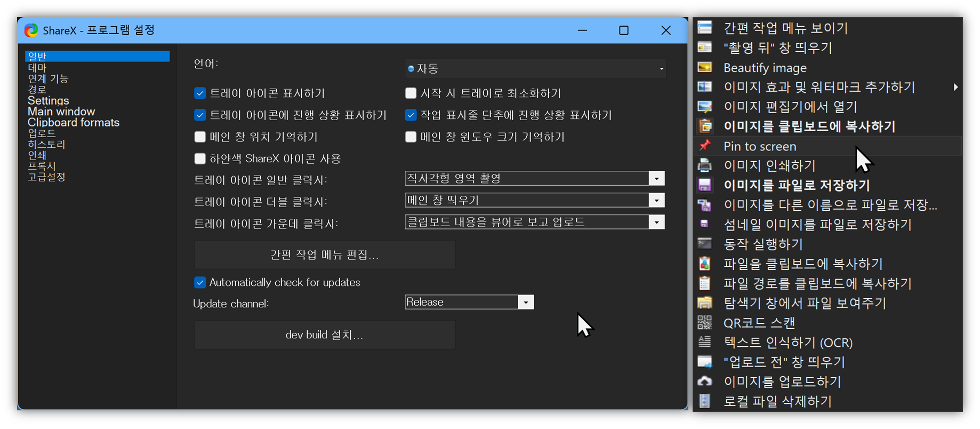980x429 pixels.
Task: Select 히스토리 in the settings sidebar
Action: [x=46, y=144]
